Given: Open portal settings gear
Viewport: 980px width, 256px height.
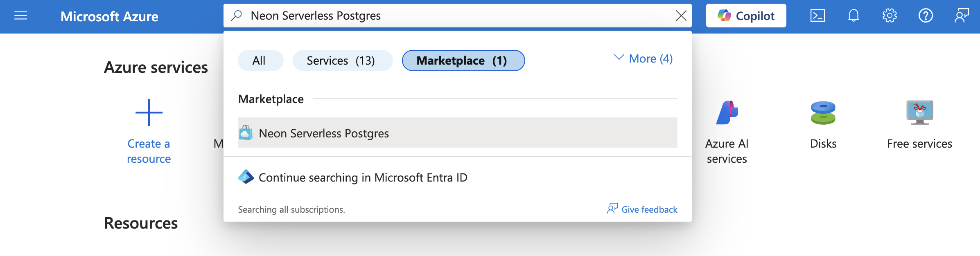Looking at the screenshot, I should tap(890, 16).
